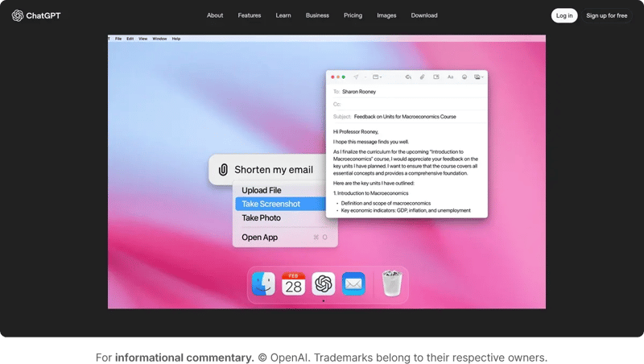Open the About page in the navigation
The height and width of the screenshot is (364, 644).
click(x=215, y=15)
